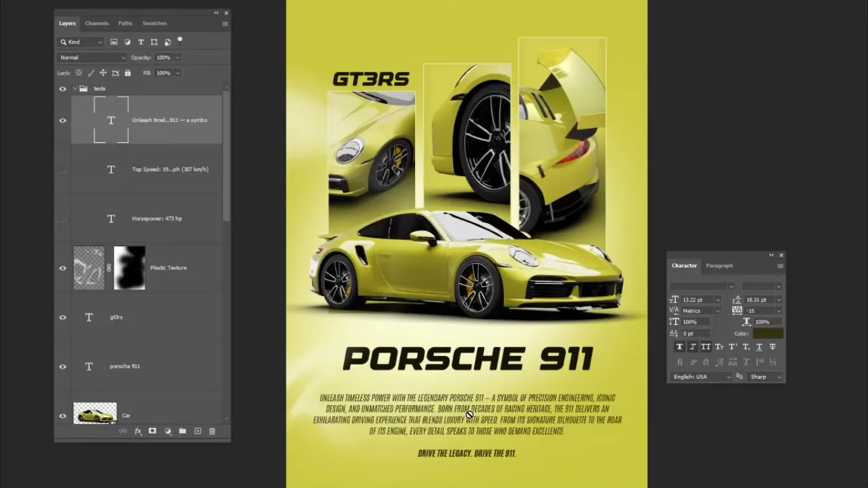The height and width of the screenshot is (488, 868).
Task: Enable faux italic in Character panel
Action: coord(693,346)
